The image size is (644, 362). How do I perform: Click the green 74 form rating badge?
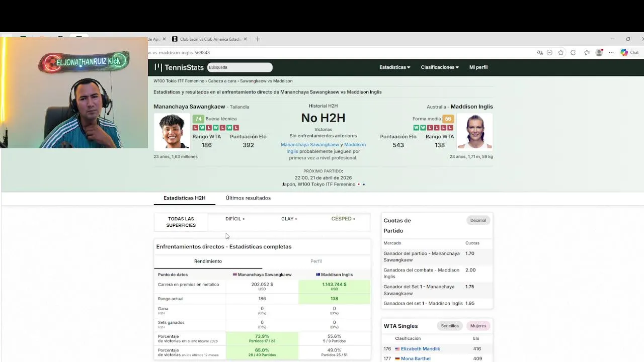click(198, 119)
